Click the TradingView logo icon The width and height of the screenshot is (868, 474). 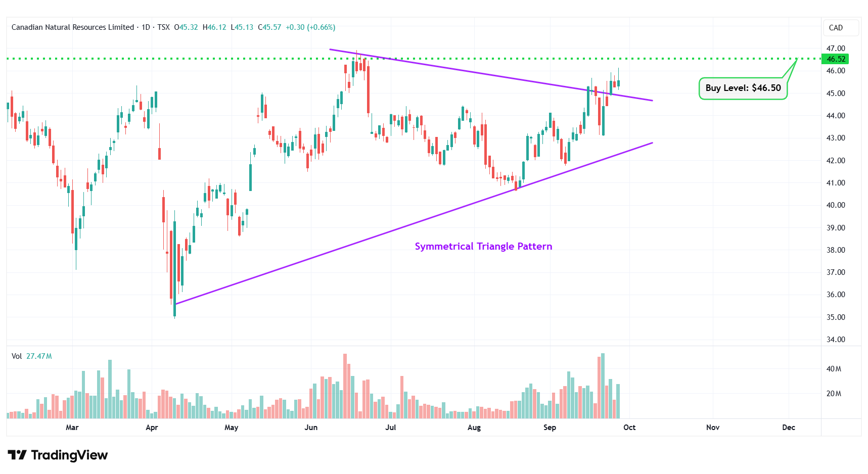tap(17, 455)
